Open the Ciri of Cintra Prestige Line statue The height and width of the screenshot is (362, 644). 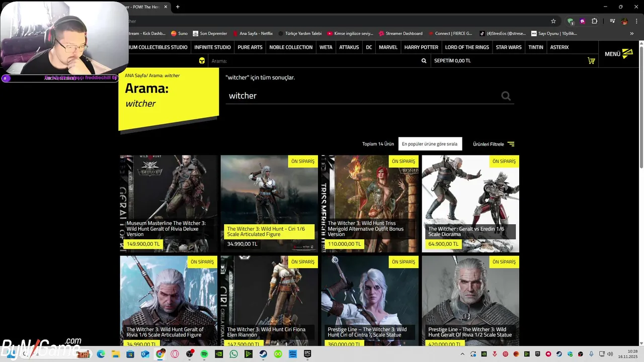click(x=370, y=301)
